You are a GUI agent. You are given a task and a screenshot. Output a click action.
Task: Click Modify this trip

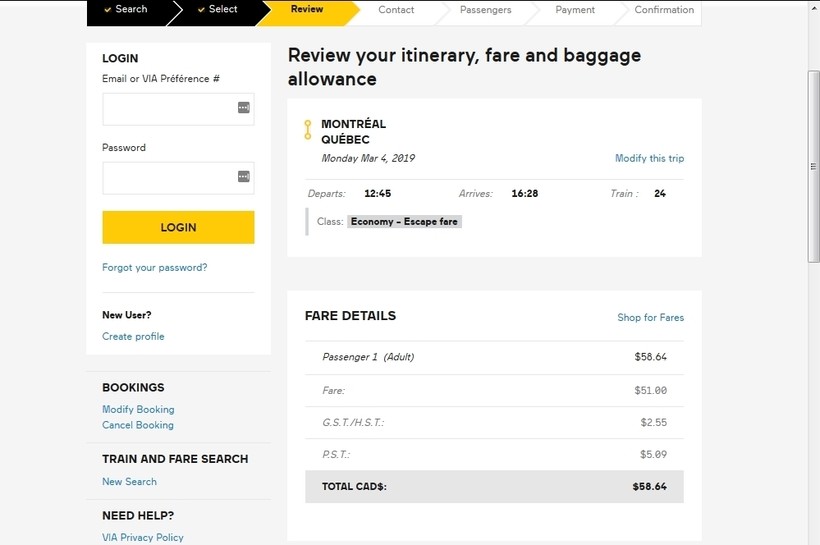point(649,159)
